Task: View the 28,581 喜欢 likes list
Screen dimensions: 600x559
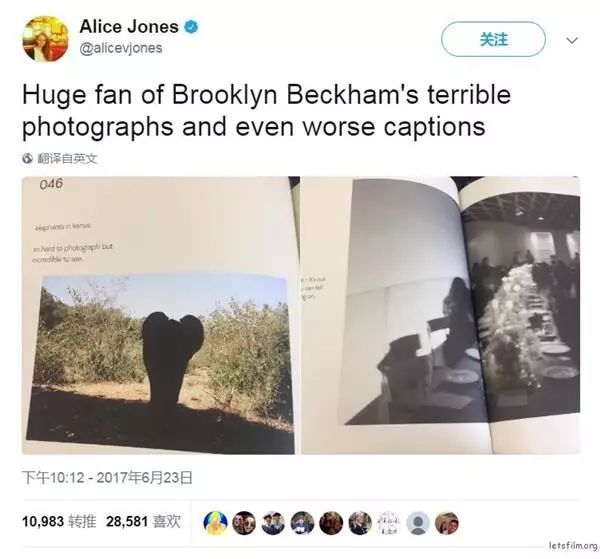Action: (143, 522)
